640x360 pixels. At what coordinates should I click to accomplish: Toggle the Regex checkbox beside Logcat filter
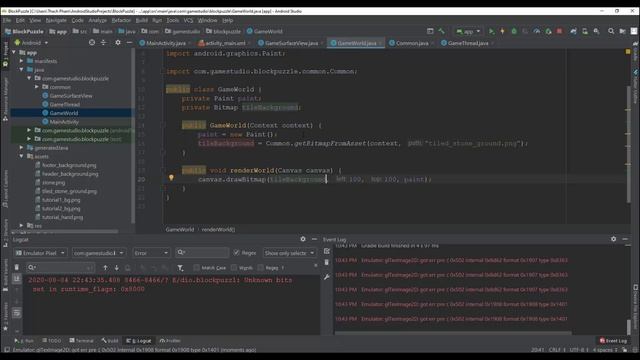point(236,253)
